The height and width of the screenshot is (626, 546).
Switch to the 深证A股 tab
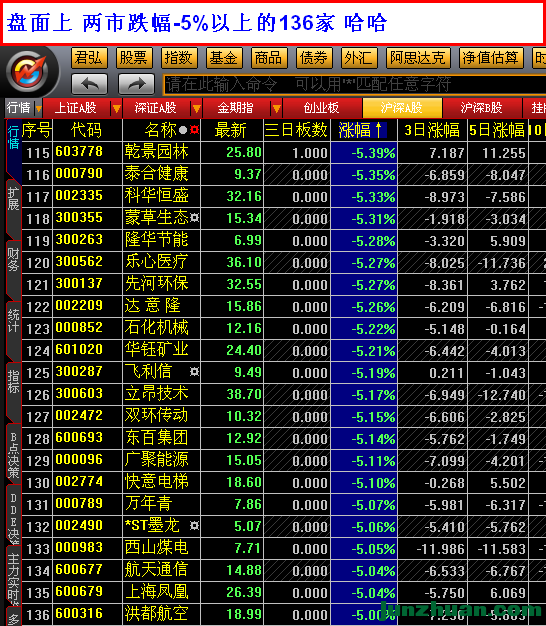(x=156, y=108)
